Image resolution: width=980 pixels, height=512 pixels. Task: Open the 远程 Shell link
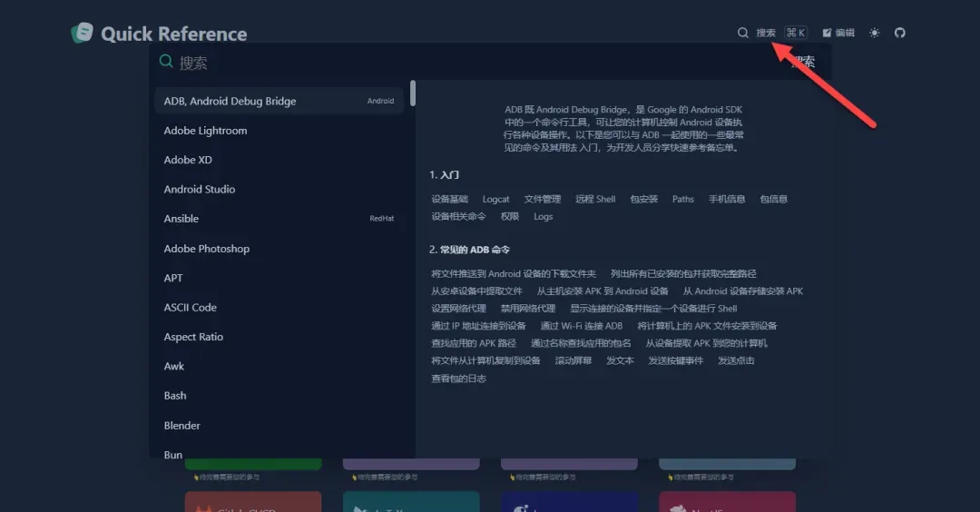595,199
